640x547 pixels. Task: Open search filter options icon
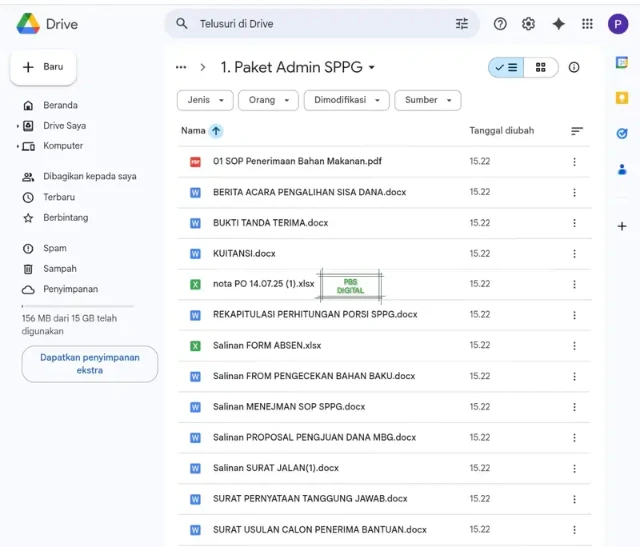461,24
